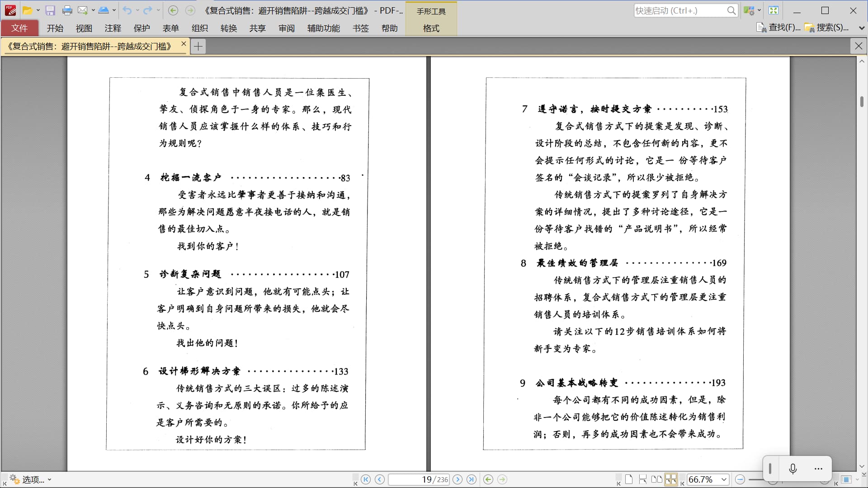Open the 开始 ribbon tab

(x=55, y=28)
